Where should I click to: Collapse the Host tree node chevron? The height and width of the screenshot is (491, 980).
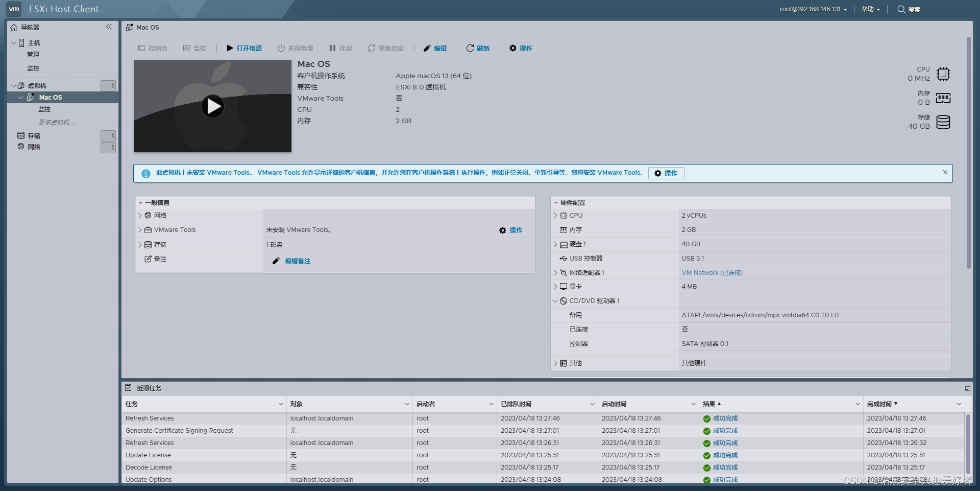(x=14, y=43)
